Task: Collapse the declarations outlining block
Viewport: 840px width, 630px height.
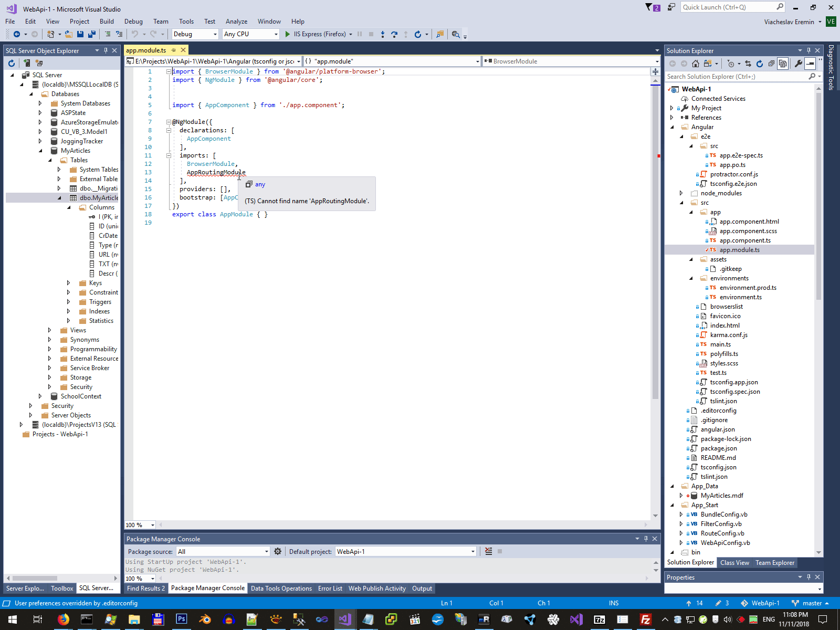Action: (169, 130)
